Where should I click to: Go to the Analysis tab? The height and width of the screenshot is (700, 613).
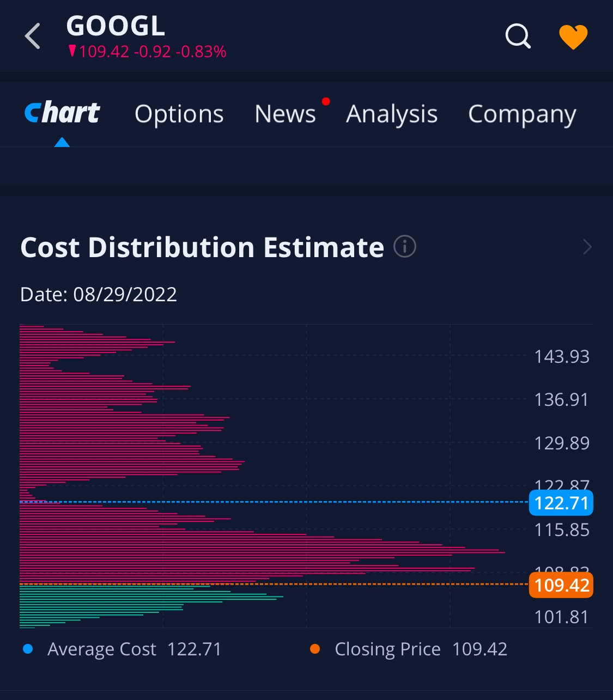tap(392, 114)
